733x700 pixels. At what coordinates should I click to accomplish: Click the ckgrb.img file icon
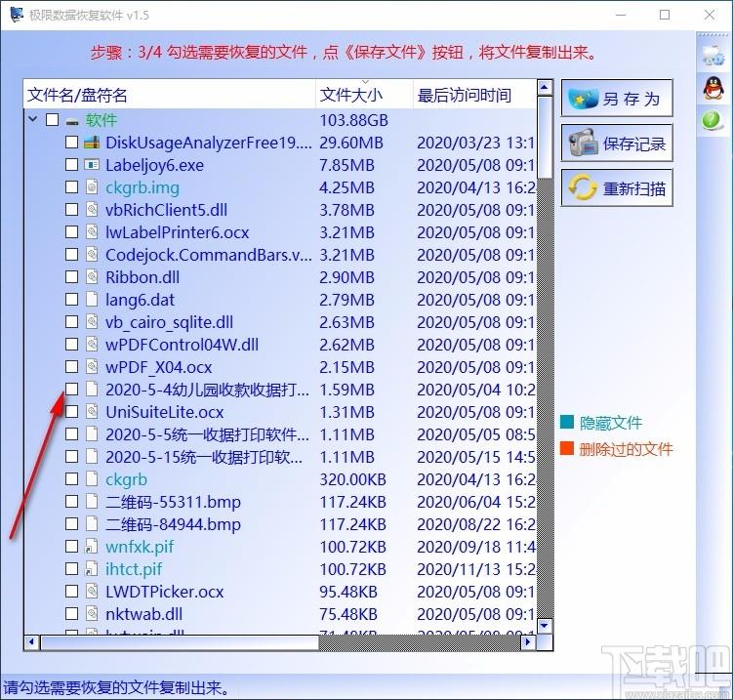[92, 187]
